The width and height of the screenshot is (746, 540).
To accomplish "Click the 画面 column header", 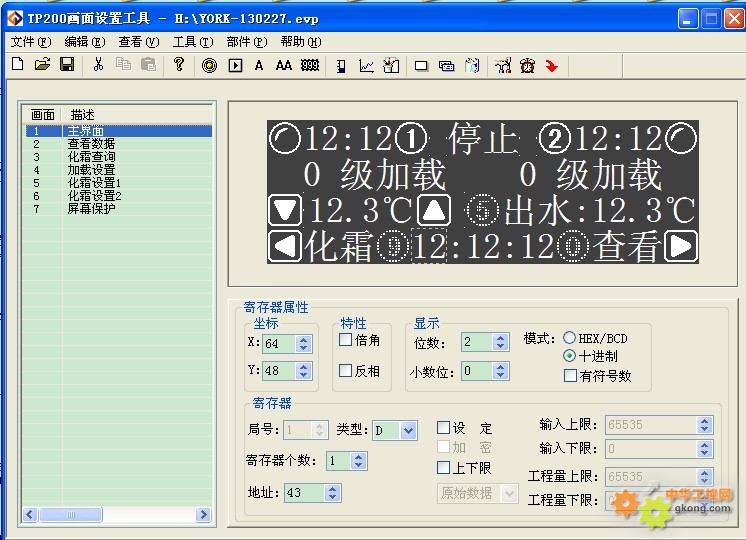I will point(42,115).
